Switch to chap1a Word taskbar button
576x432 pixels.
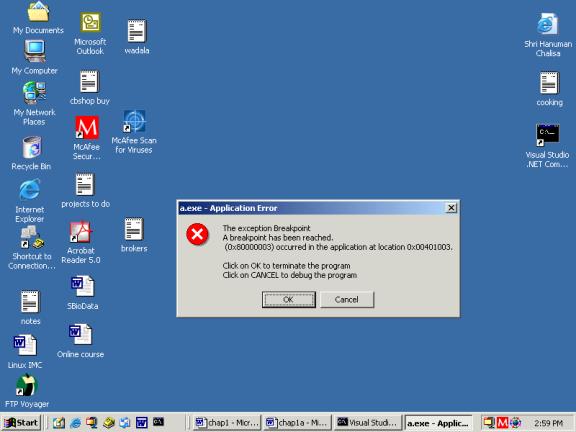(297, 423)
